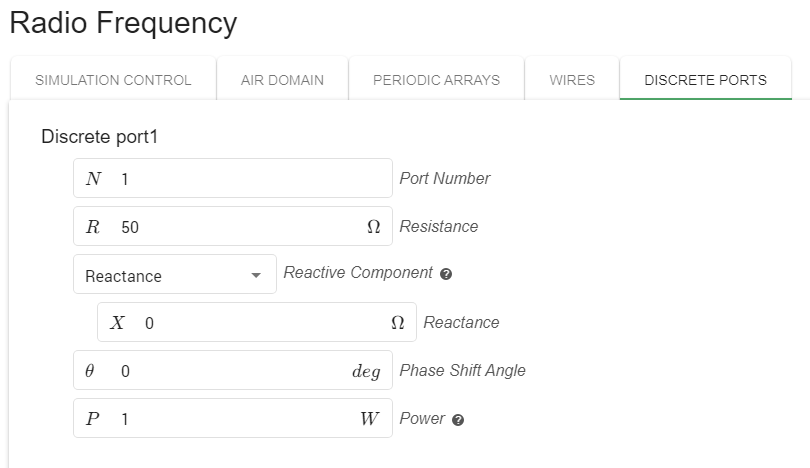The image size is (810, 468).
Task: Click the deg unit in phase field
Action: point(366,371)
